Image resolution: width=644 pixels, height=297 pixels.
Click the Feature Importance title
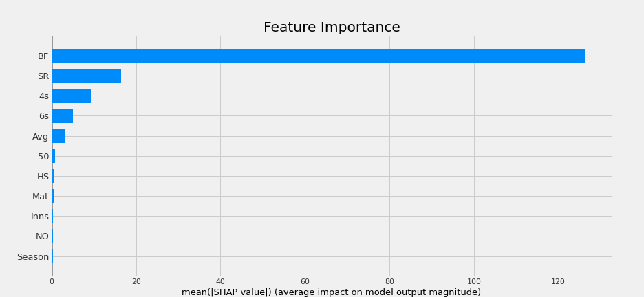coord(332,27)
